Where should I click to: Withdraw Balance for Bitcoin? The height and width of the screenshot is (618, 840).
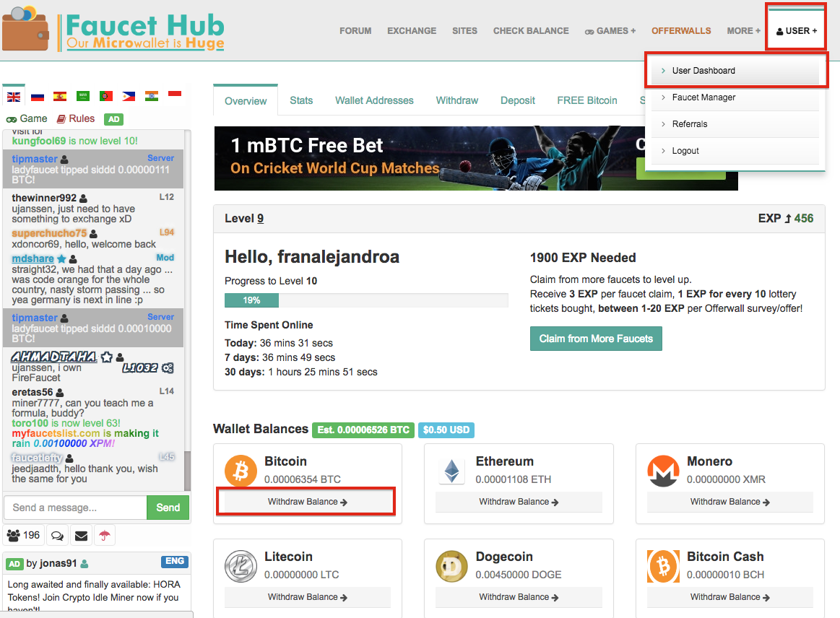(x=308, y=502)
